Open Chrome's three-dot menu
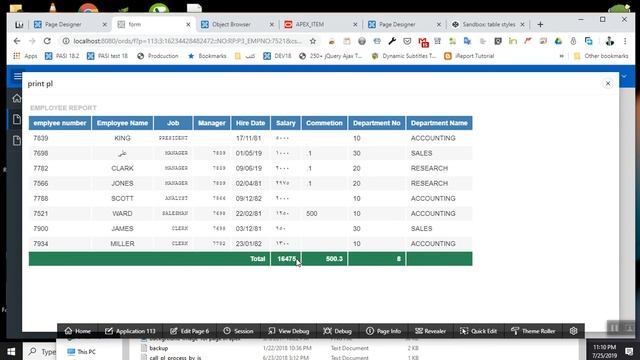The height and width of the screenshot is (360, 640). (625, 41)
